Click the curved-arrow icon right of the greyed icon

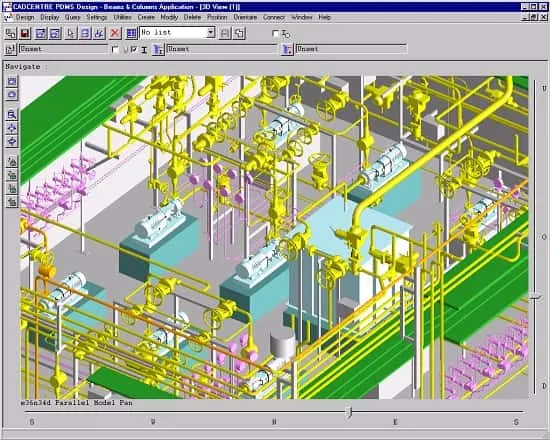[x=239, y=33]
